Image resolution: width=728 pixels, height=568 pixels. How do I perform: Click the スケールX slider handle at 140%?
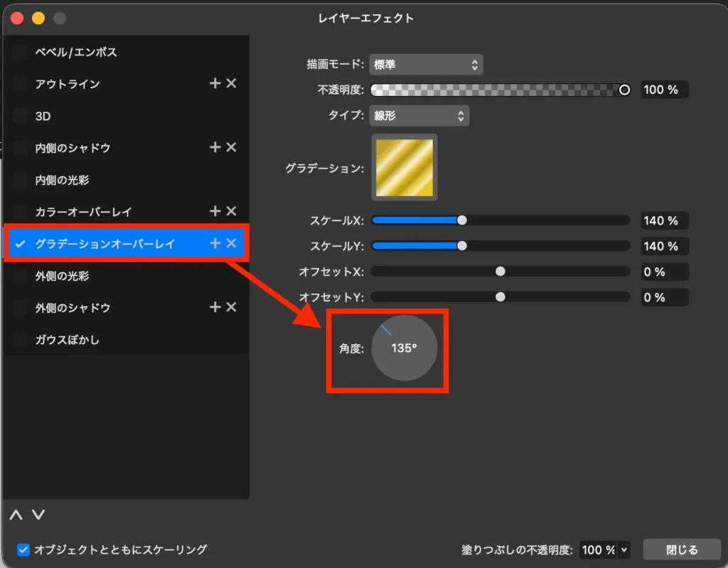pos(463,220)
